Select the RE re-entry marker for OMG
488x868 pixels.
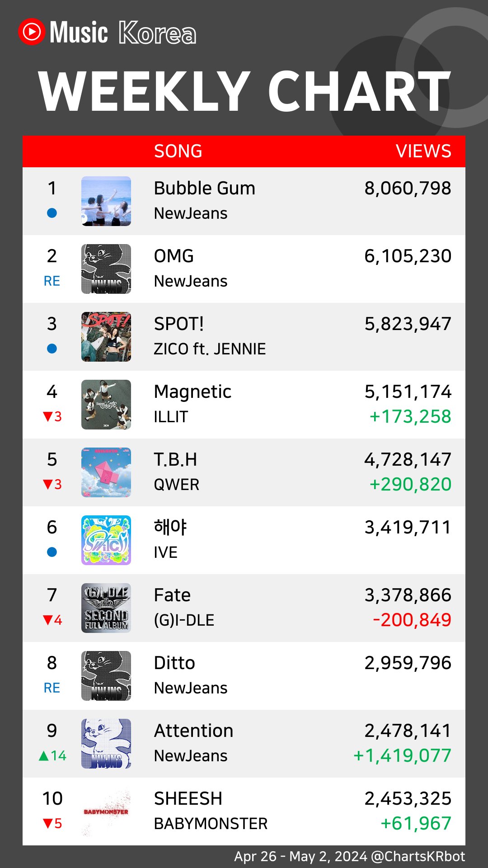click(52, 281)
